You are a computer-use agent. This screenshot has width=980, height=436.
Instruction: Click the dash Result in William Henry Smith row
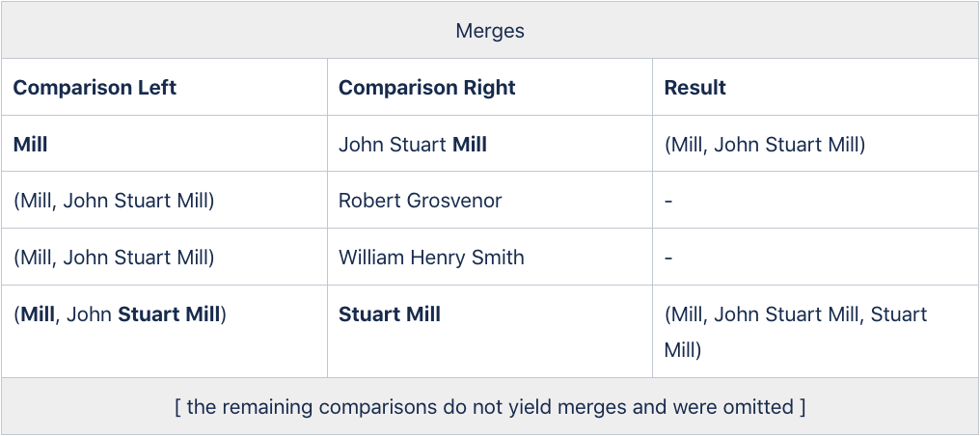pyautogui.click(x=669, y=258)
